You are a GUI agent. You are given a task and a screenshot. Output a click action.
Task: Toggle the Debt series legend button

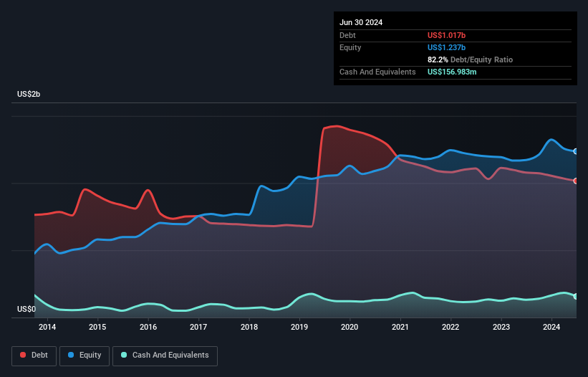pos(34,355)
